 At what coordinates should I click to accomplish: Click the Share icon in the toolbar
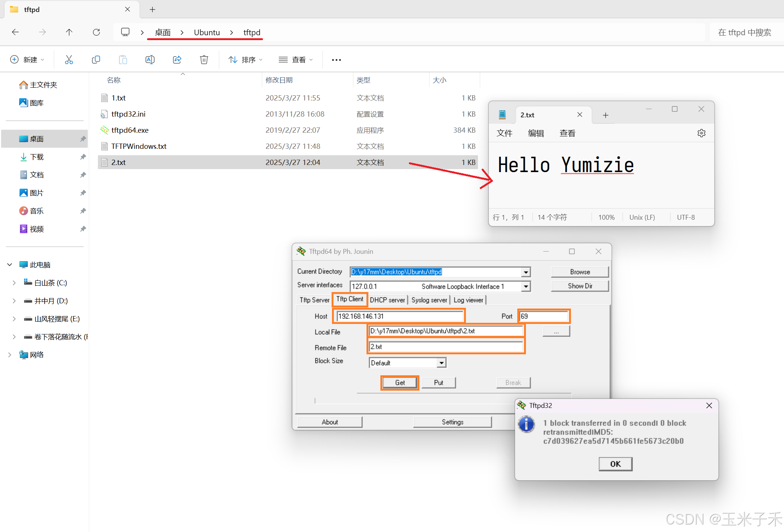click(x=177, y=60)
